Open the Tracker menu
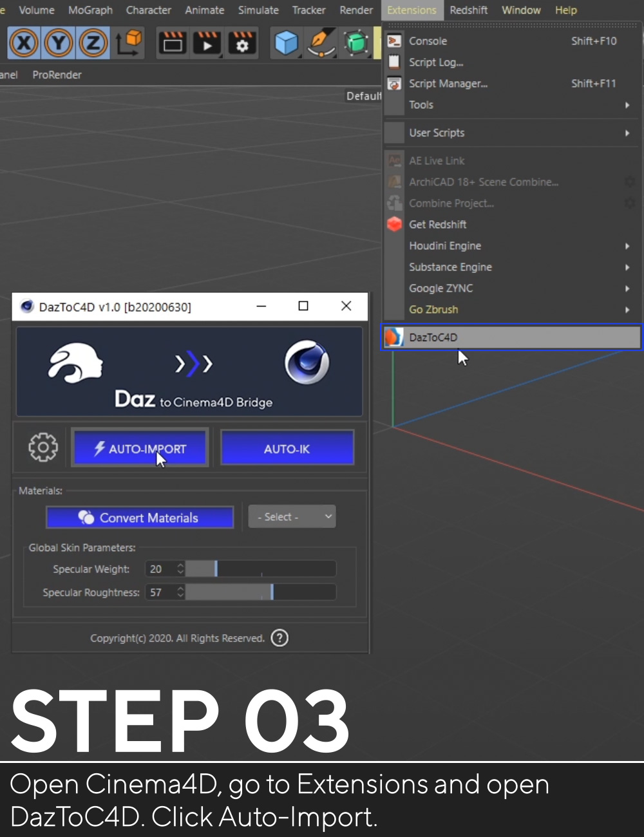The height and width of the screenshot is (837, 644). (309, 10)
